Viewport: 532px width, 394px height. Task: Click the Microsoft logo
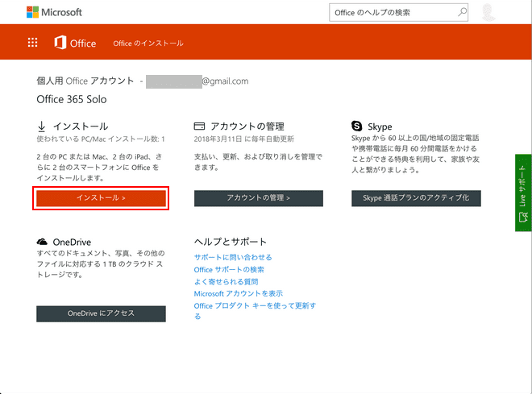54,12
